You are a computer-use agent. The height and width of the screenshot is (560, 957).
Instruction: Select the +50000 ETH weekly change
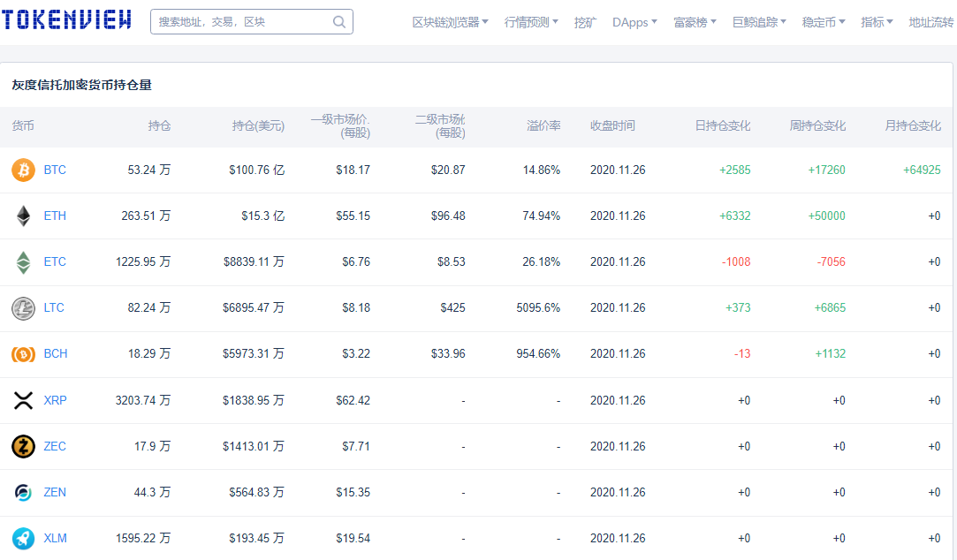(826, 216)
